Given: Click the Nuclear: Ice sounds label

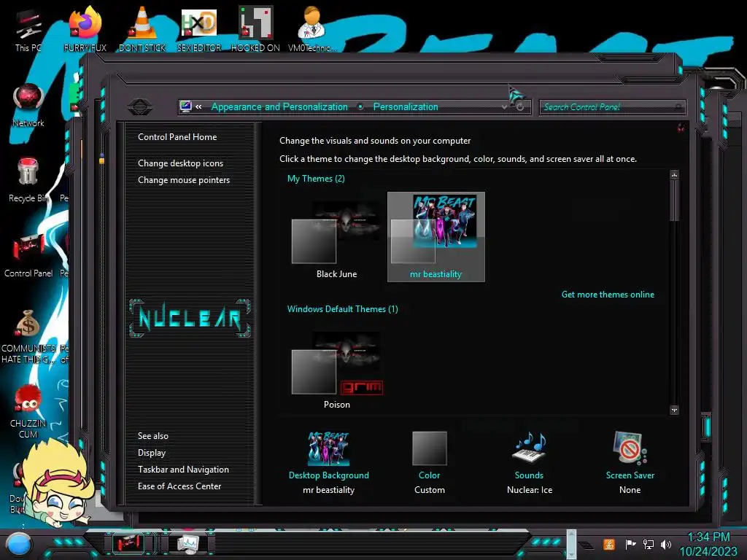Looking at the screenshot, I should coord(530,489).
